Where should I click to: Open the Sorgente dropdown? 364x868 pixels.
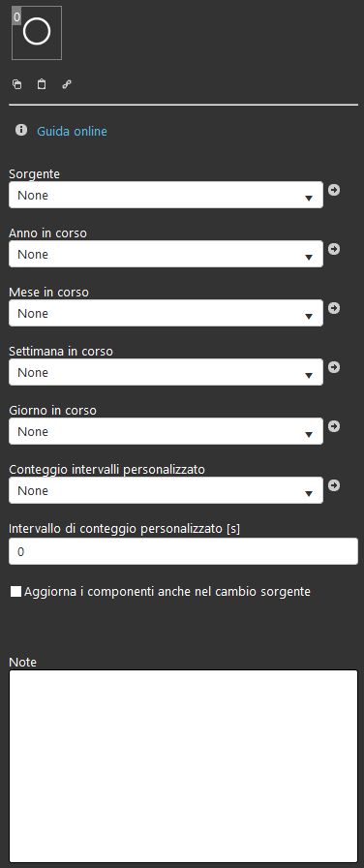tap(166, 195)
